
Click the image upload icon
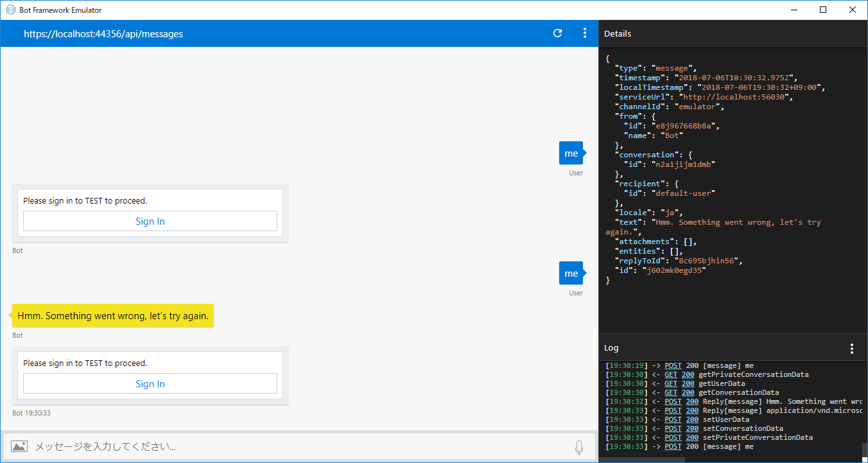coord(19,446)
